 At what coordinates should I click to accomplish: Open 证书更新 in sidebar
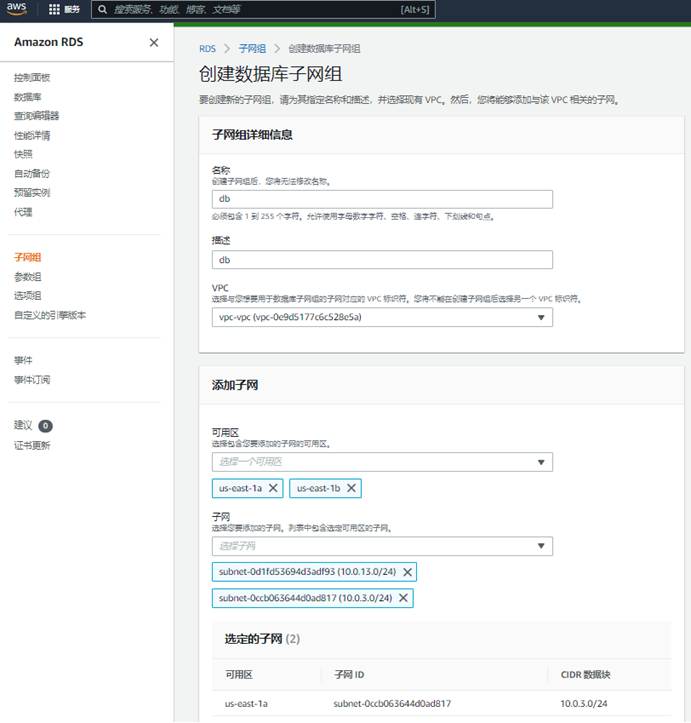(32, 445)
